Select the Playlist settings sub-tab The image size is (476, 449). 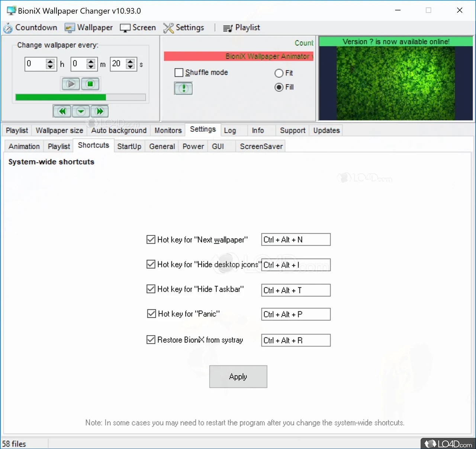[59, 147]
